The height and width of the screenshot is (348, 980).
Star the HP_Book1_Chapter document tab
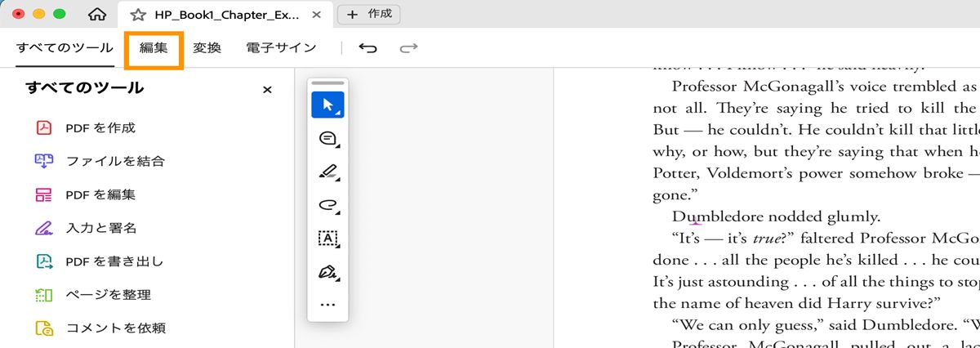(138, 14)
